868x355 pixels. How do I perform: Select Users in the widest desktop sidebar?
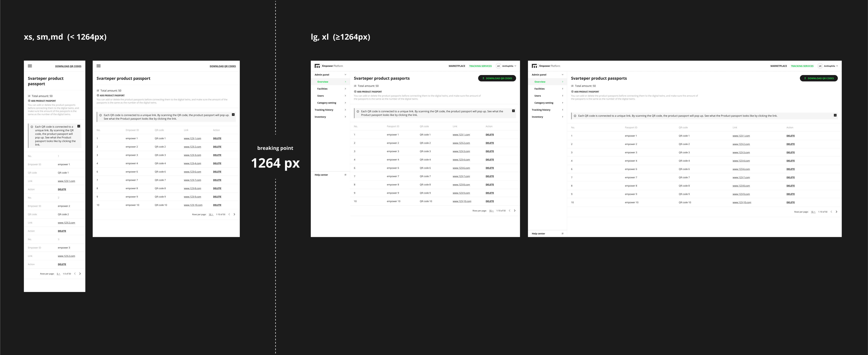pos(548,96)
